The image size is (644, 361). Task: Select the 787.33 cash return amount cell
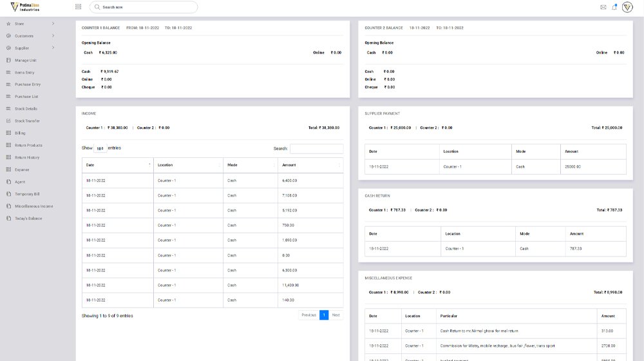(x=596, y=248)
